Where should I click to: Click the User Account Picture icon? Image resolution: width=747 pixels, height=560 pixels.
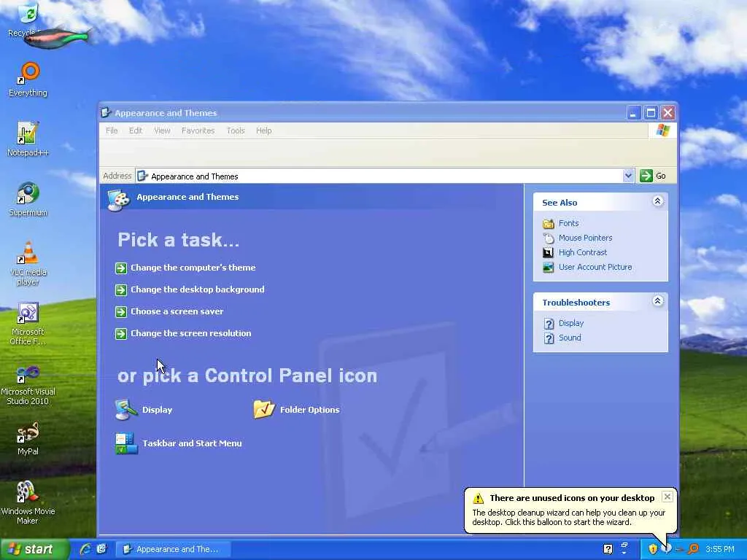(x=549, y=267)
